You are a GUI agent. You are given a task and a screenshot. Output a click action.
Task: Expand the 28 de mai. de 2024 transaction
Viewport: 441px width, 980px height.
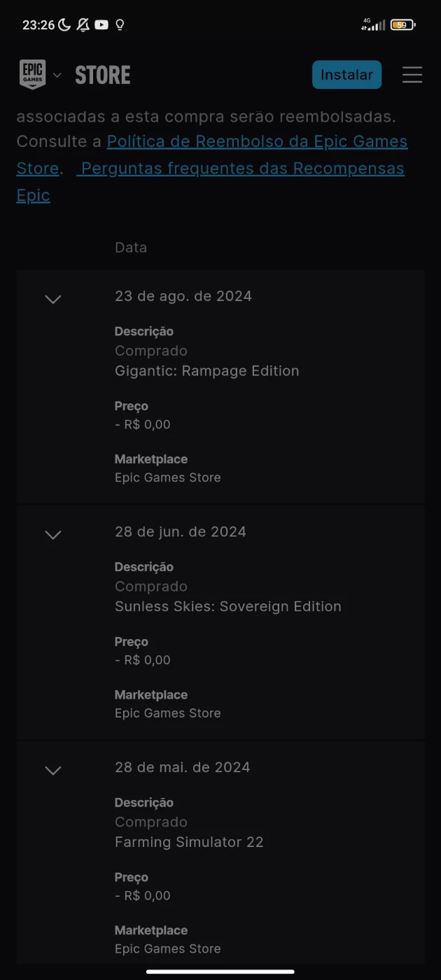click(x=53, y=770)
